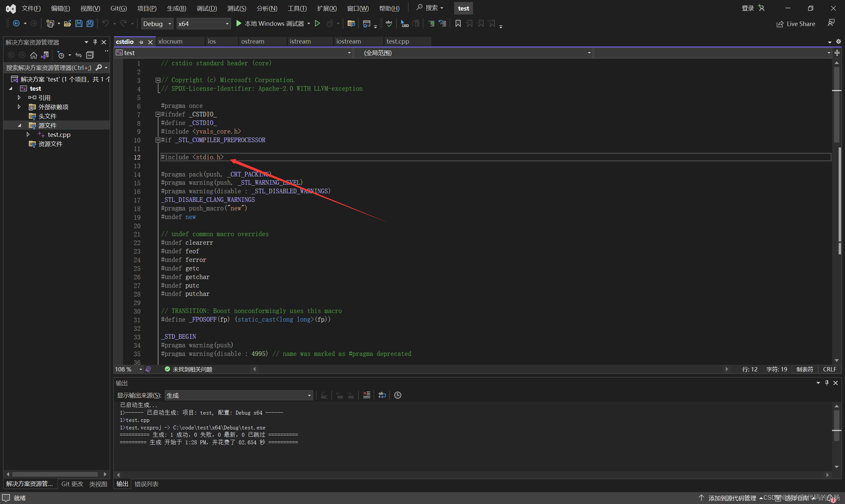Pin the cstdio tab
845x504 pixels.
point(141,42)
